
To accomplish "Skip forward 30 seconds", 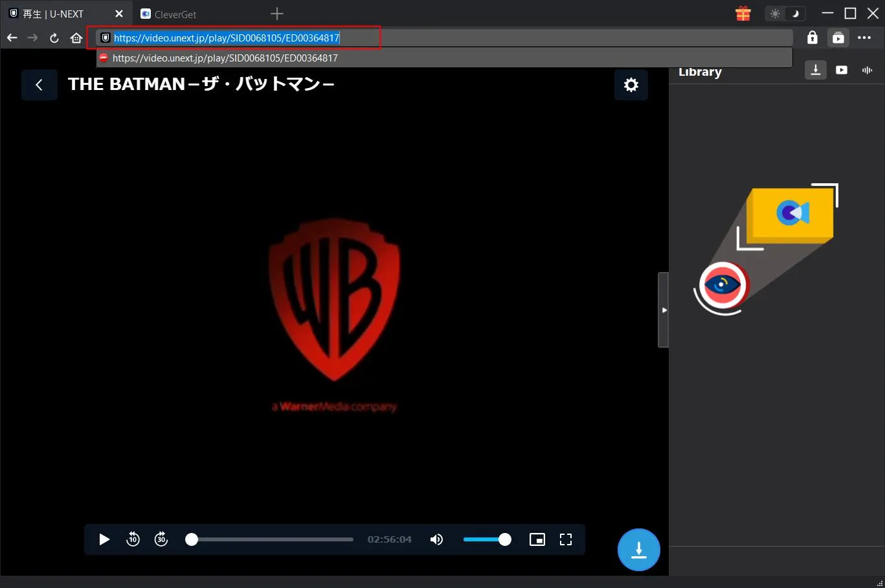I will pyautogui.click(x=161, y=539).
